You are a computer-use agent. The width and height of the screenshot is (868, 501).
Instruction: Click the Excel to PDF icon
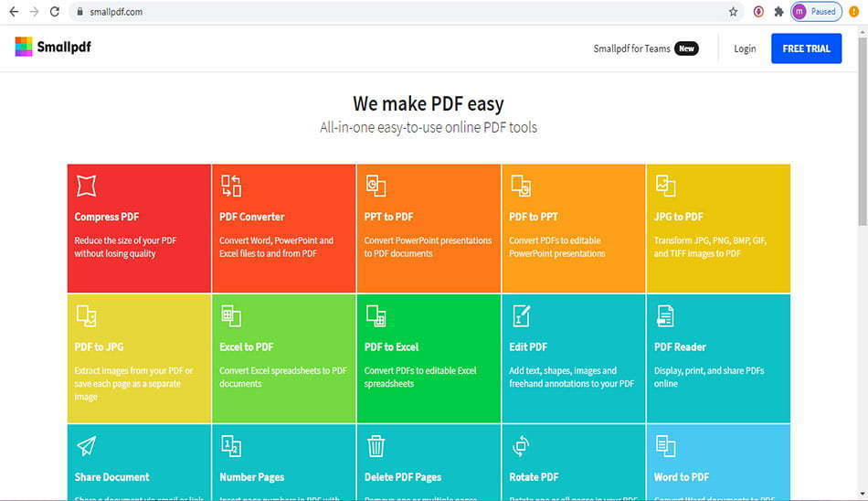(x=231, y=316)
